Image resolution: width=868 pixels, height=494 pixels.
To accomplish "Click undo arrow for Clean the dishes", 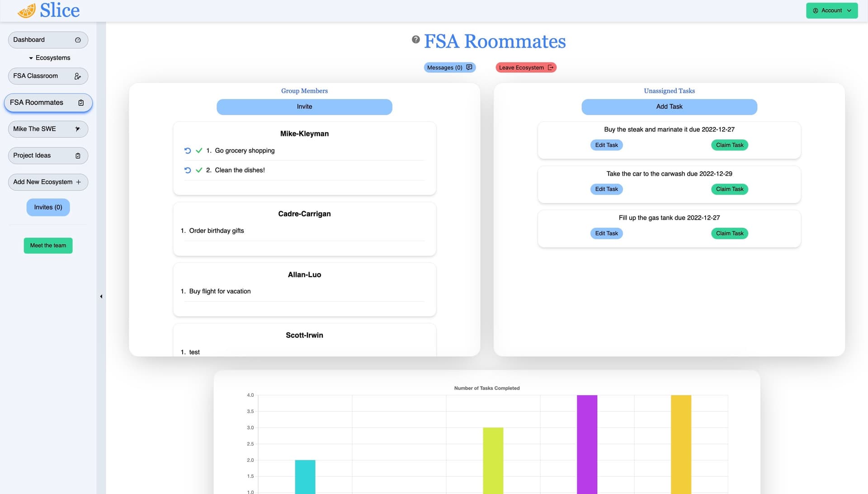I will (x=188, y=170).
